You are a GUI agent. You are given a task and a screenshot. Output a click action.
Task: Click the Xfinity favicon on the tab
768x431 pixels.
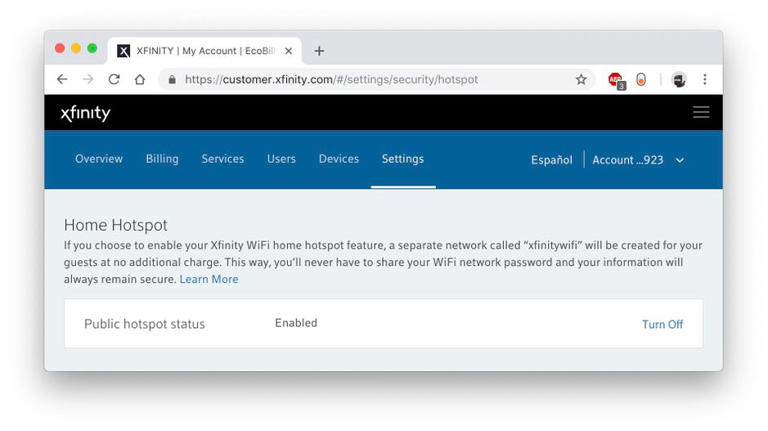point(123,51)
